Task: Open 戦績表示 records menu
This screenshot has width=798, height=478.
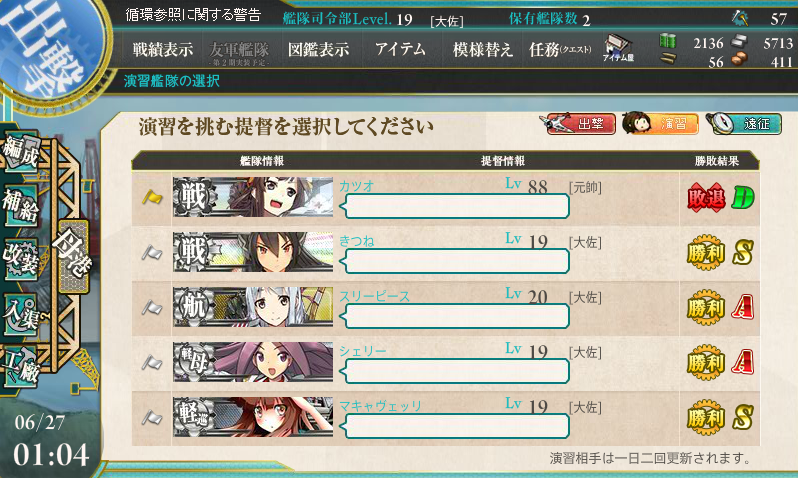Action: [163, 49]
